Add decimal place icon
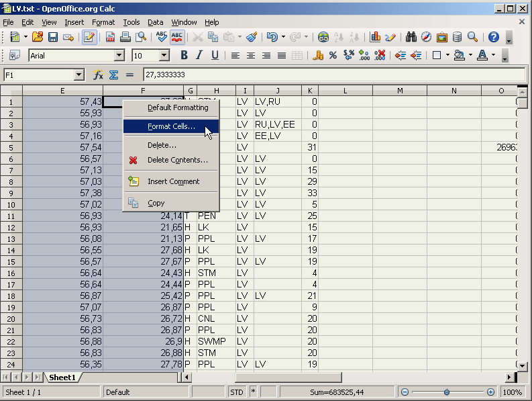 click(364, 55)
